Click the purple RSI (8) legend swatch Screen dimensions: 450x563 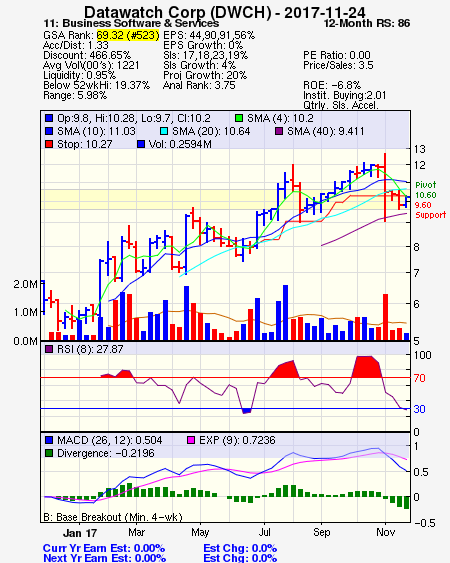click(49, 349)
